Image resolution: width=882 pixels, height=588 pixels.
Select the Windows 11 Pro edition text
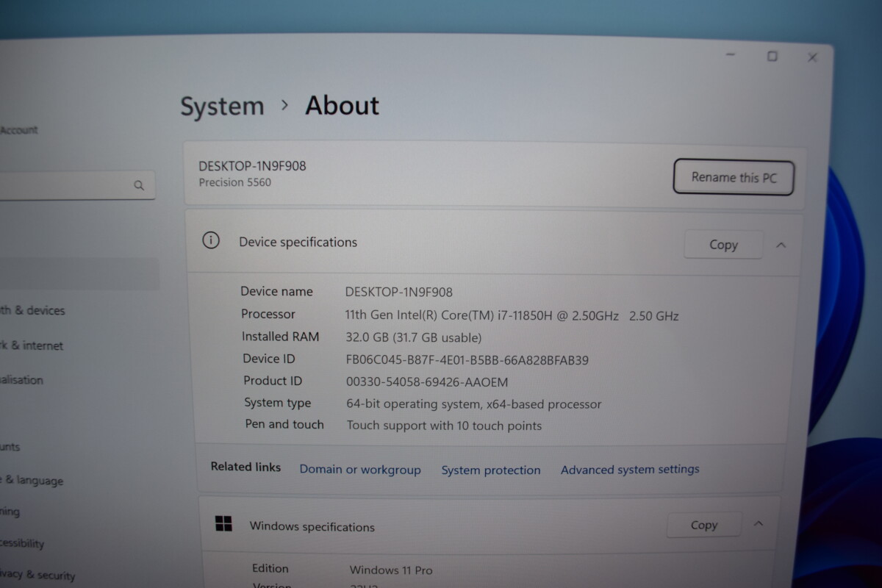(x=391, y=570)
